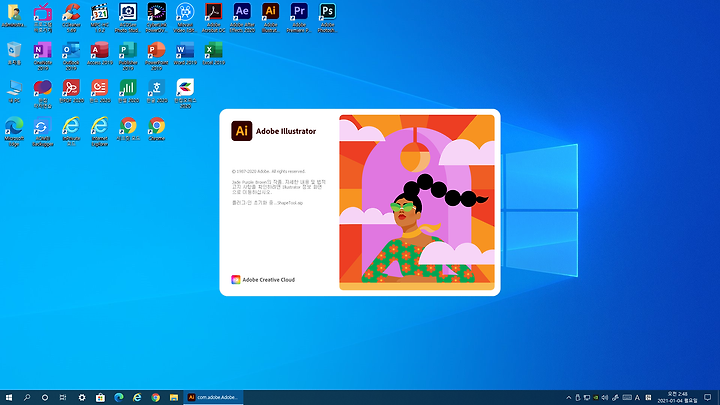The image size is (720, 405).
Task: Open the Publisher 2019 shortcut
Action: (x=128, y=55)
